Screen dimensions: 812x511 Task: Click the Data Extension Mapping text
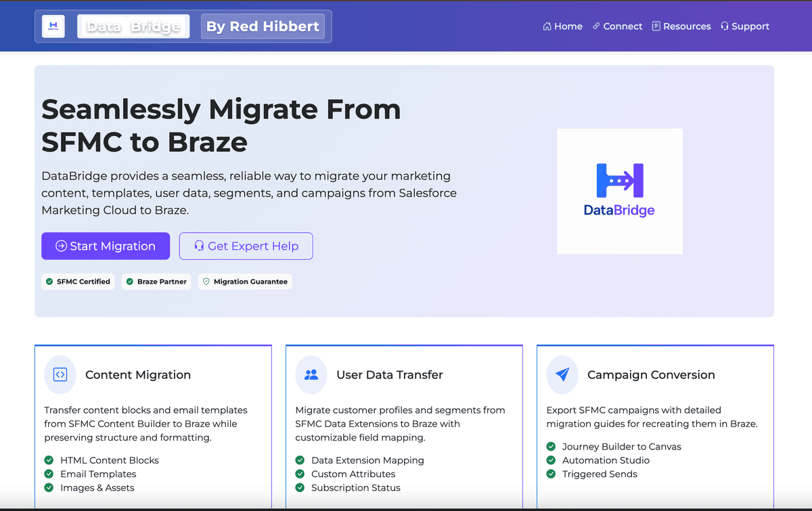(367, 460)
